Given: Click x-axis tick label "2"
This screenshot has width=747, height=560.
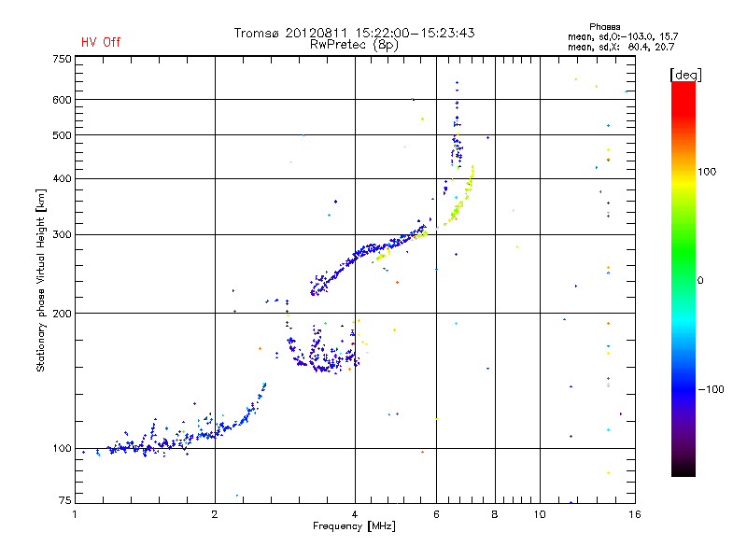Looking at the screenshot, I should [x=215, y=514].
